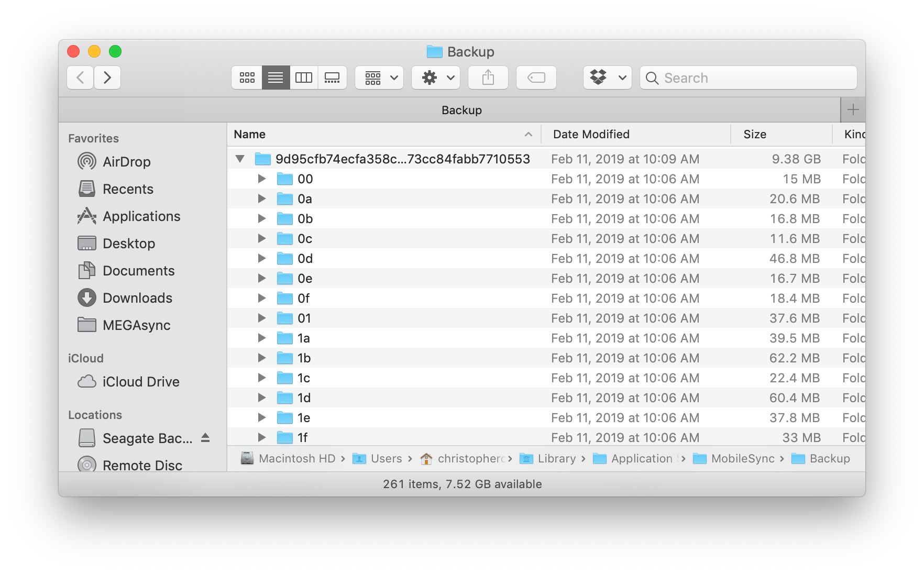924x574 pixels.
Task: Click Users in the path bar
Action: (x=377, y=458)
